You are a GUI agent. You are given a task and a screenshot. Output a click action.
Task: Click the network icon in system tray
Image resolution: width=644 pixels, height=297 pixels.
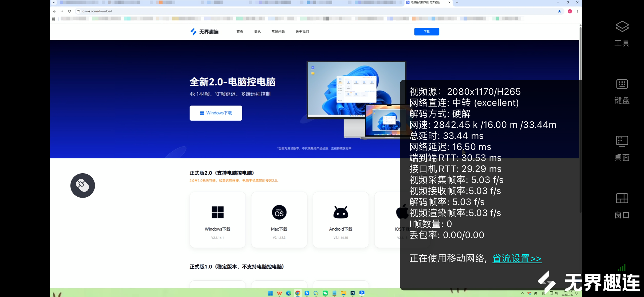[x=551, y=293]
